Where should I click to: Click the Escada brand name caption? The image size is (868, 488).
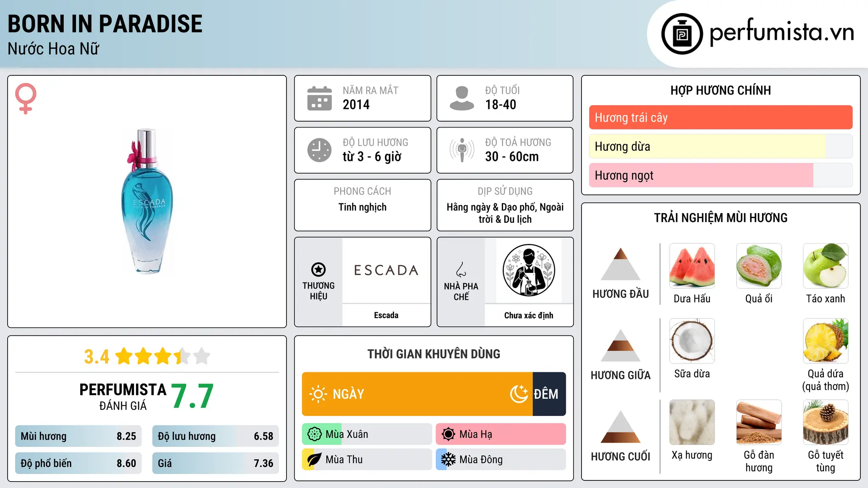[x=386, y=315]
